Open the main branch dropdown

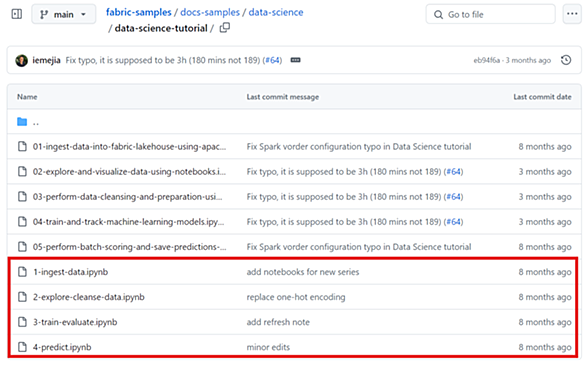coord(64,14)
